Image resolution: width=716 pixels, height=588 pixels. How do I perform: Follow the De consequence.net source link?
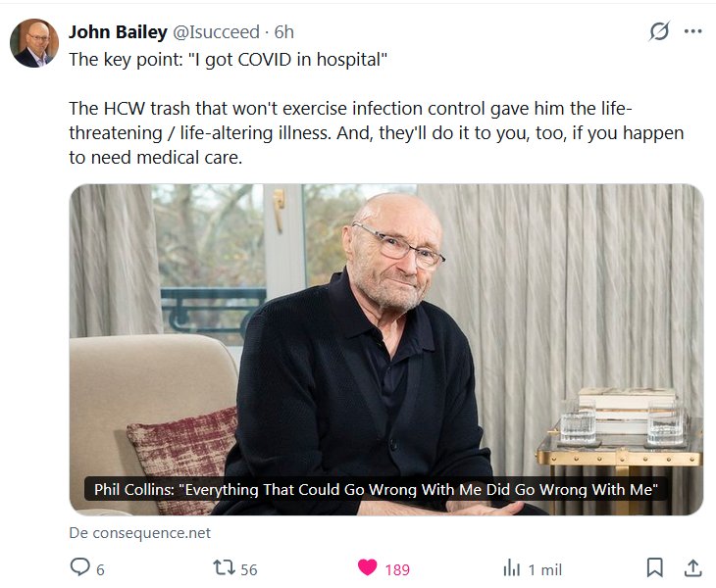click(139, 533)
